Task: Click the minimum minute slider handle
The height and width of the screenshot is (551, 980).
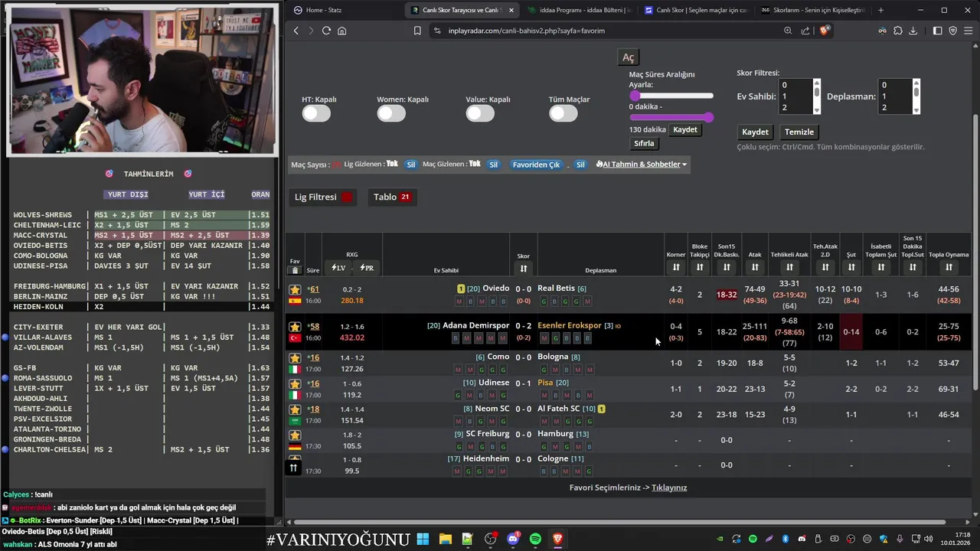Action: (635, 96)
